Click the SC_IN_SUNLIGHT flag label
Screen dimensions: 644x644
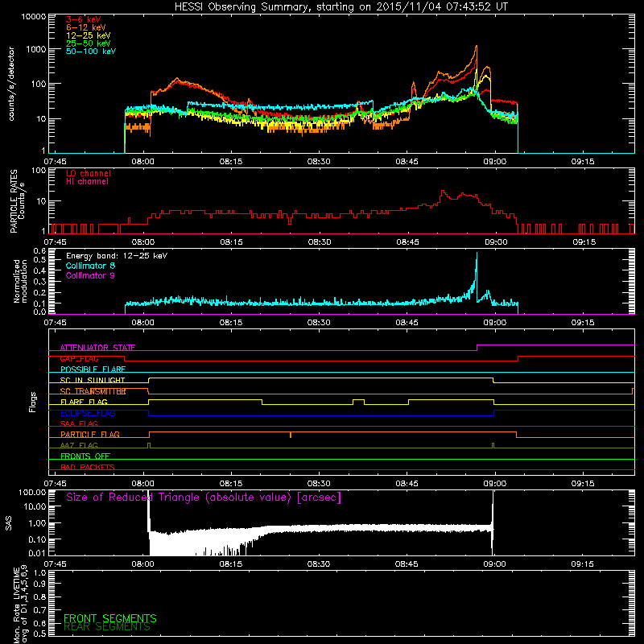click(x=93, y=380)
